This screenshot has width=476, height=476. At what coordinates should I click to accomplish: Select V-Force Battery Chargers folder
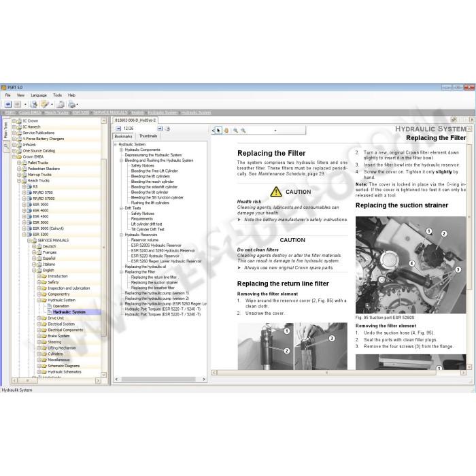pos(44,139)
